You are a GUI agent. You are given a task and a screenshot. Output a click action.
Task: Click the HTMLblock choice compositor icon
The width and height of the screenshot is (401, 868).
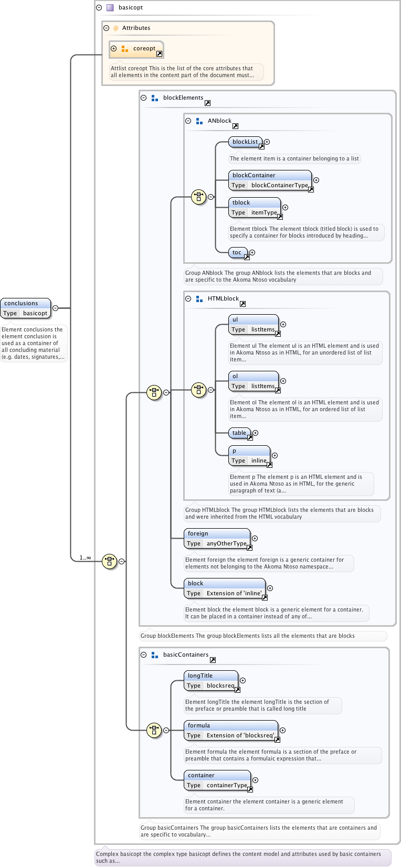(x=198, y=390)
